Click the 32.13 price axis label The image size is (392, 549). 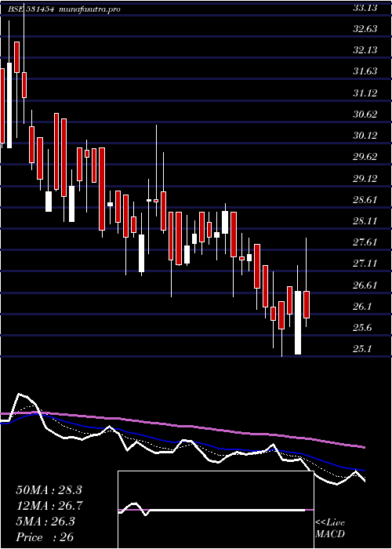[x=365, y=50]
